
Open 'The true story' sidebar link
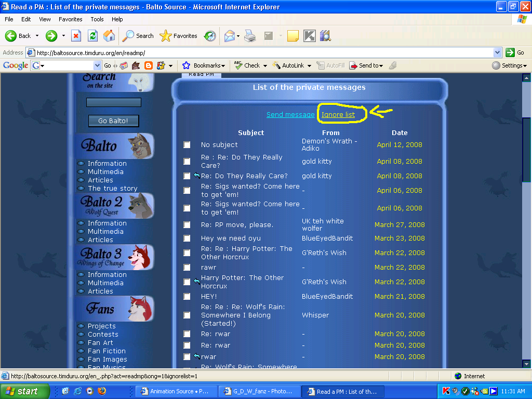pyautogui.click(x=113, y=188)
